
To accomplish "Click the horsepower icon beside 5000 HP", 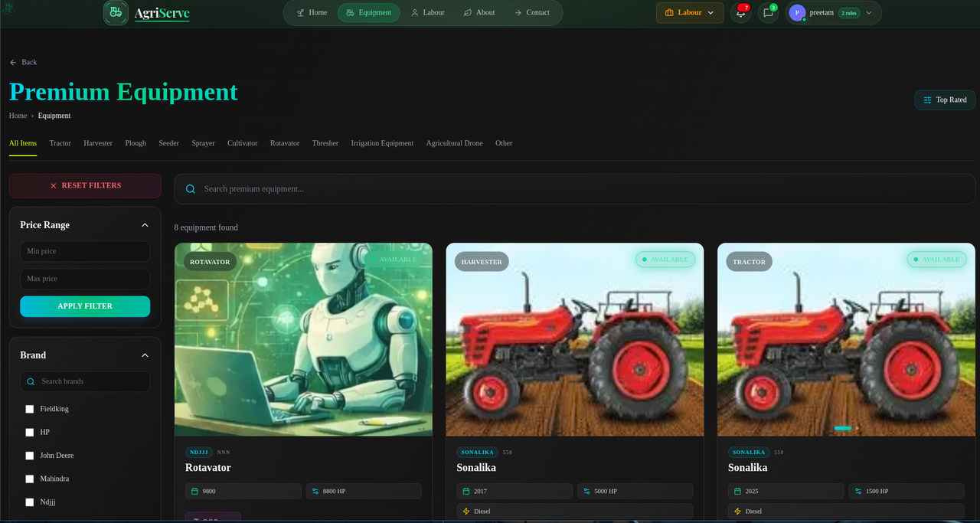I will pos(586,492).
